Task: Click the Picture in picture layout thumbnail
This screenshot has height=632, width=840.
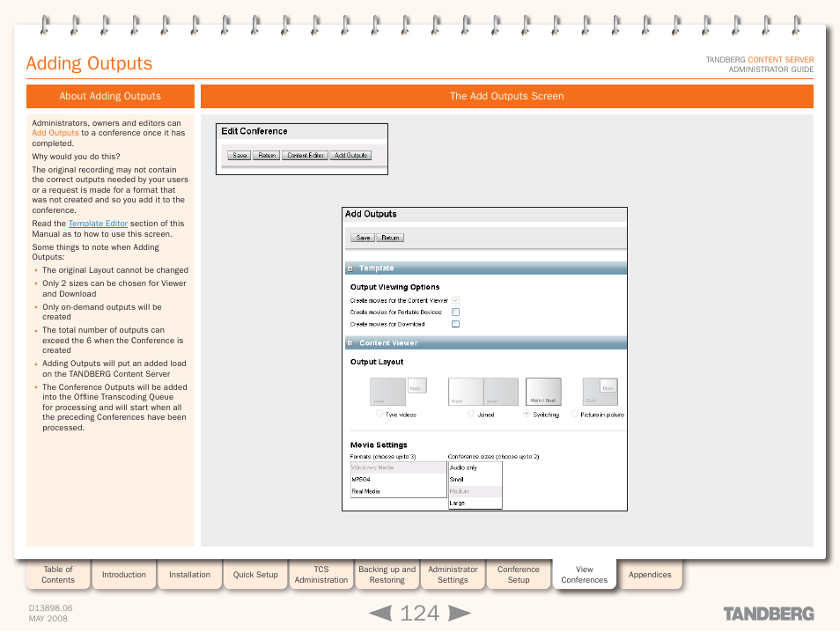Action: pos(600,392)
